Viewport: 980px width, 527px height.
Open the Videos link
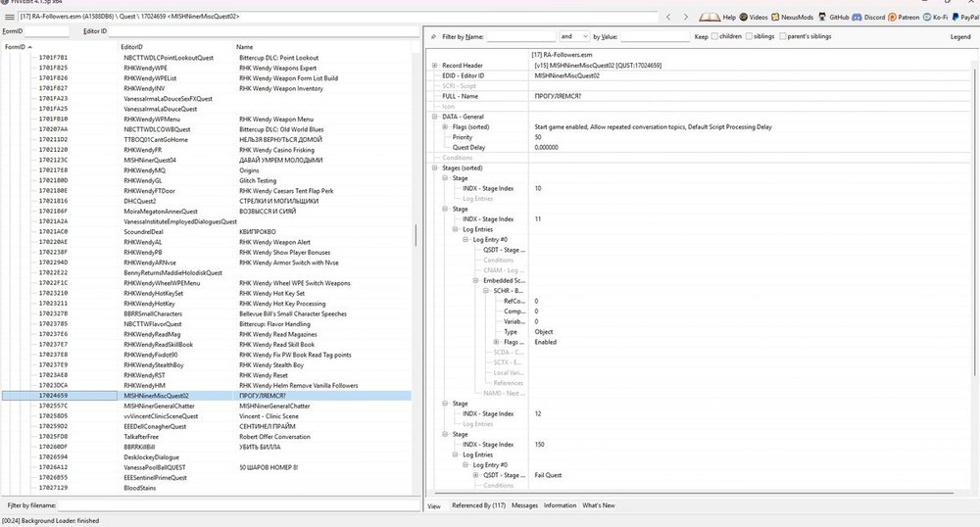[754, 17]
